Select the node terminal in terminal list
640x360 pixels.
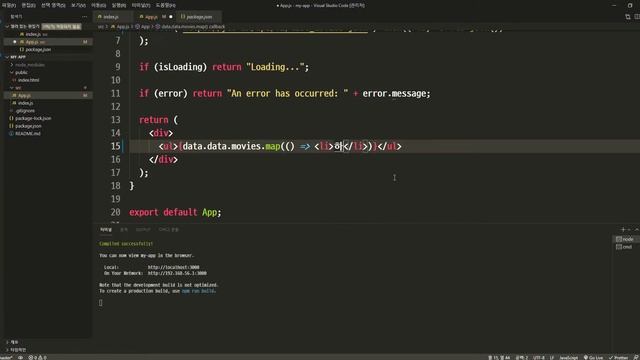[x=626, y=239]
